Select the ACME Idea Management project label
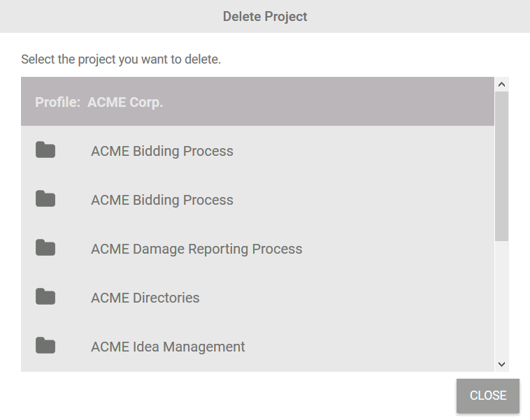Image resolution: width=530 pixels, height=420 pixels. point(168,347)
